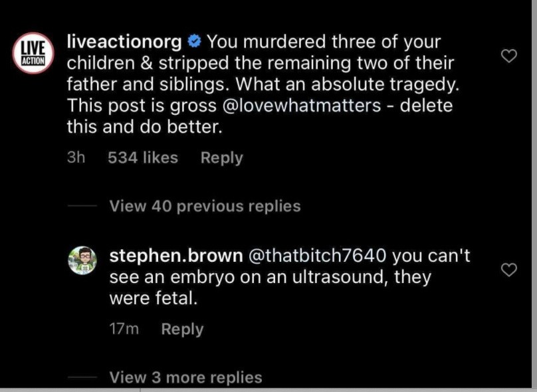Click the dash line before View 3 more replies
Image resolution: width=537 pixels, height=392 pixels.
pos(82,377)
